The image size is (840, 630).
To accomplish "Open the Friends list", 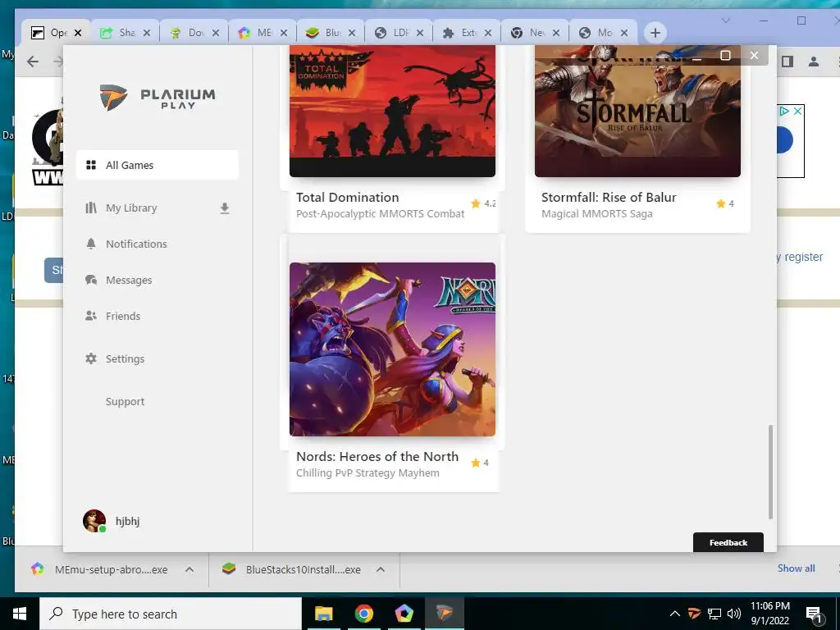I will [123, 316].
